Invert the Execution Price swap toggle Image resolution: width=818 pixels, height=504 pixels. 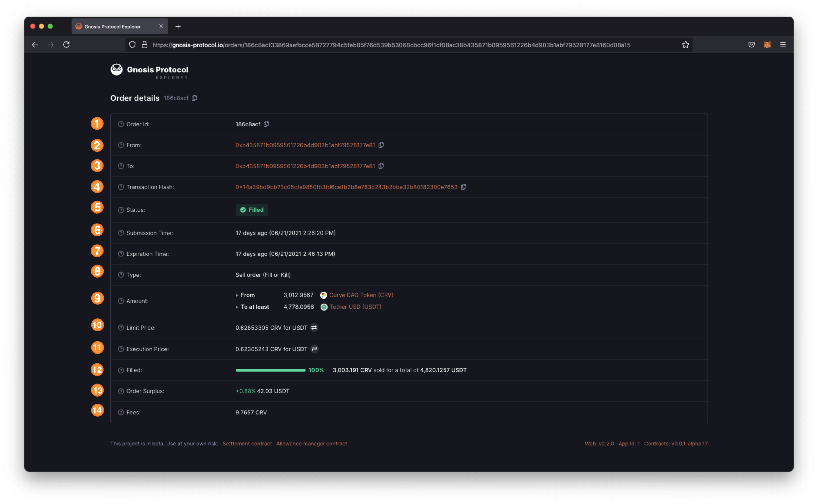(314, 349)
